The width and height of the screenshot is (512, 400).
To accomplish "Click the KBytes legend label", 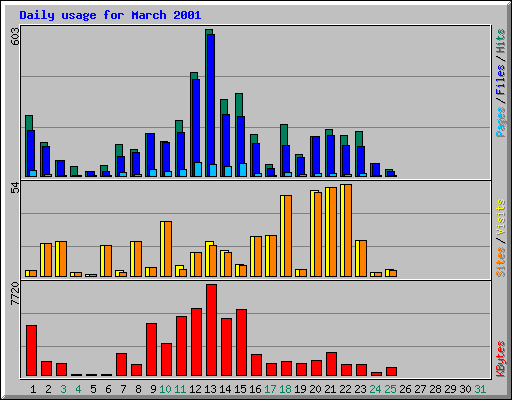I will [500, 359].
